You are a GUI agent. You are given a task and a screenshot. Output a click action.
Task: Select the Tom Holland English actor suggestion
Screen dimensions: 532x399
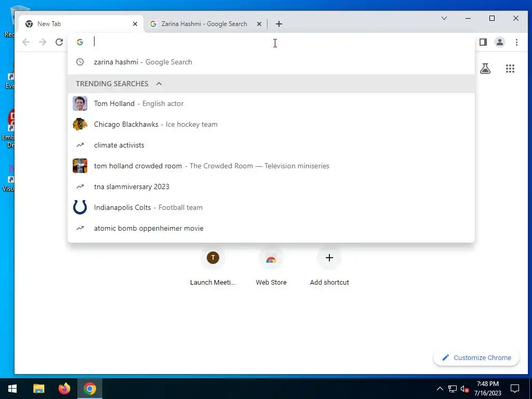point(271,103)
